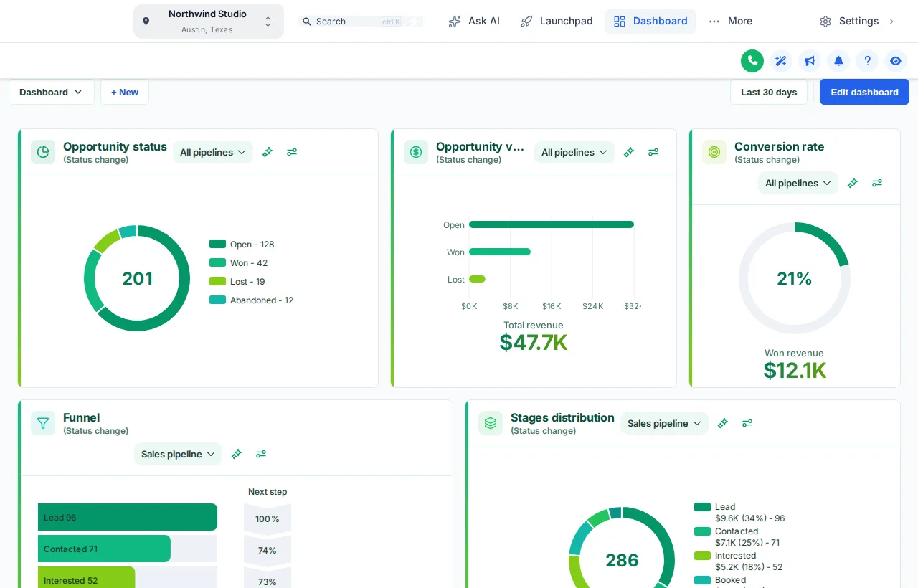Click the help question mark icon
The image size is (918, 588).
tap(867, 61)
